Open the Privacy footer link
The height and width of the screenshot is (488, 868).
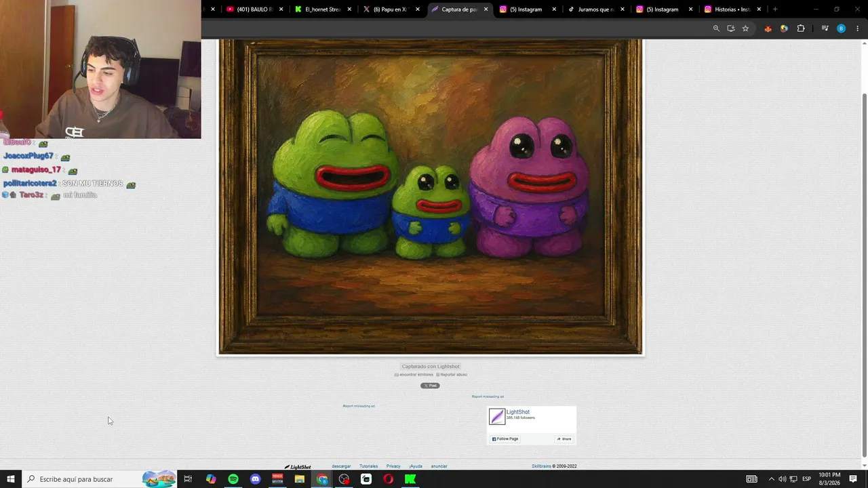click(393, 466)
